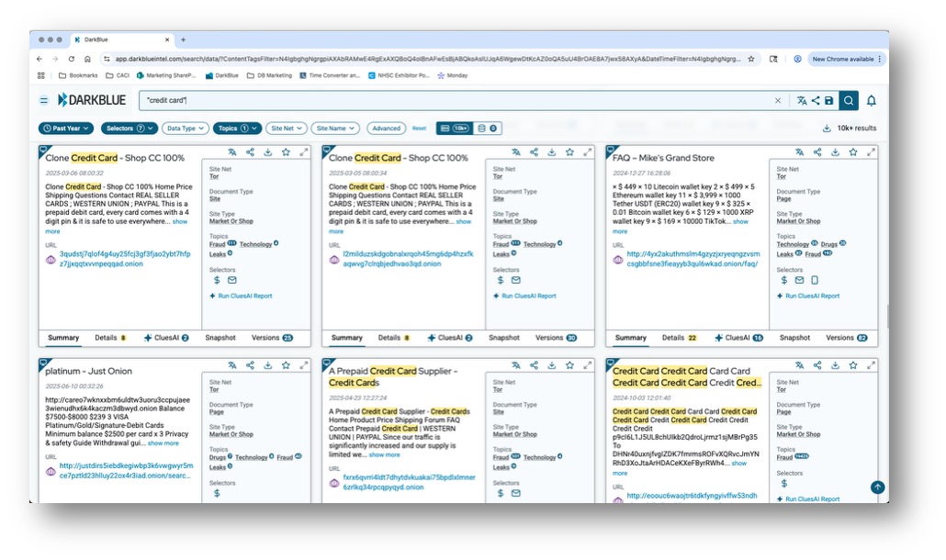Focus the "credit card" search field
The height and width of the screenshot is (560, 946).
click(458, 101)
